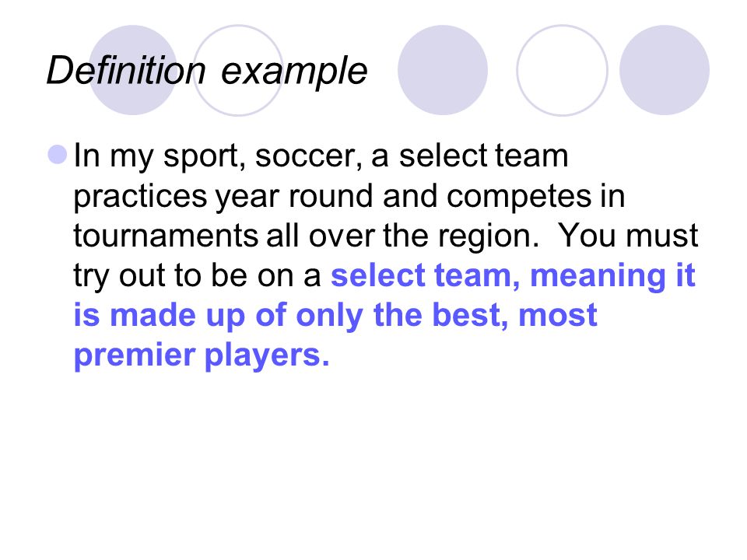Click the first filled lavender circle
This screenshot has width=747, height=560.
tap(133, 70)
